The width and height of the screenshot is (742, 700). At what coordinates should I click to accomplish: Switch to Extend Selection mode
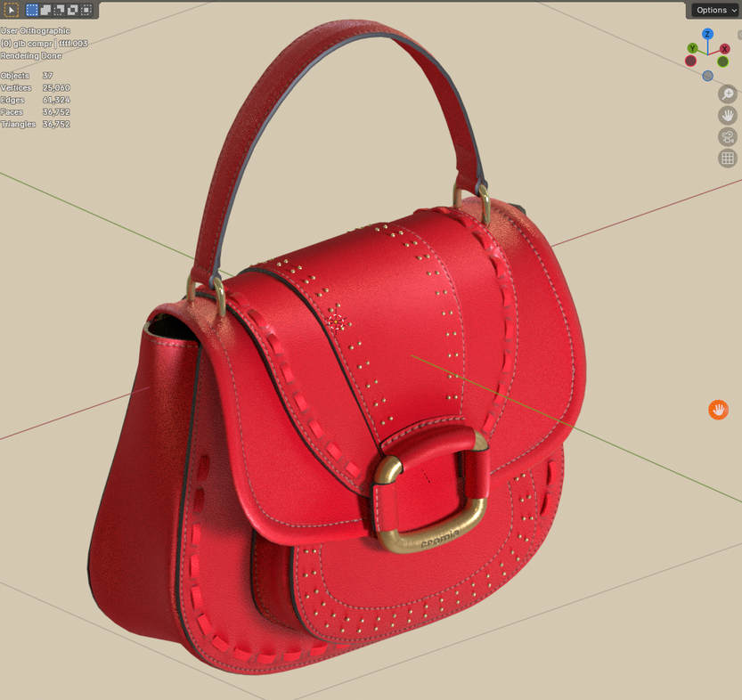(x=45, y=10)
